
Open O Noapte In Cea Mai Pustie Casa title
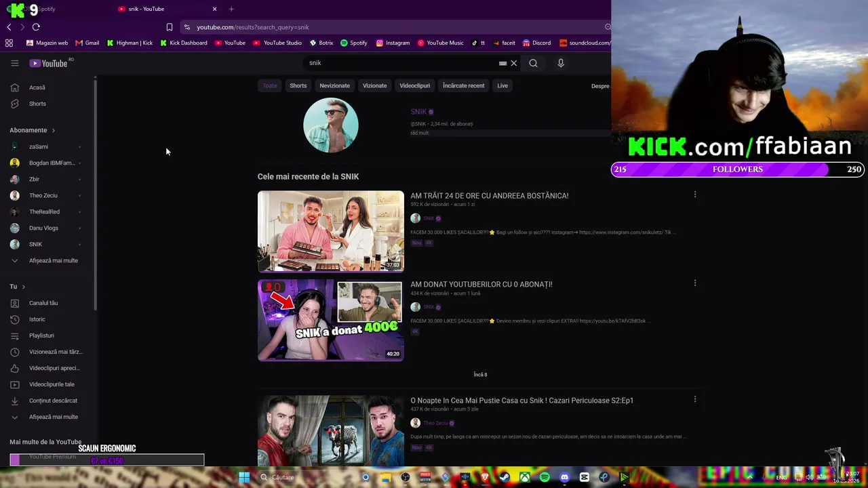[x=522, y=401]
